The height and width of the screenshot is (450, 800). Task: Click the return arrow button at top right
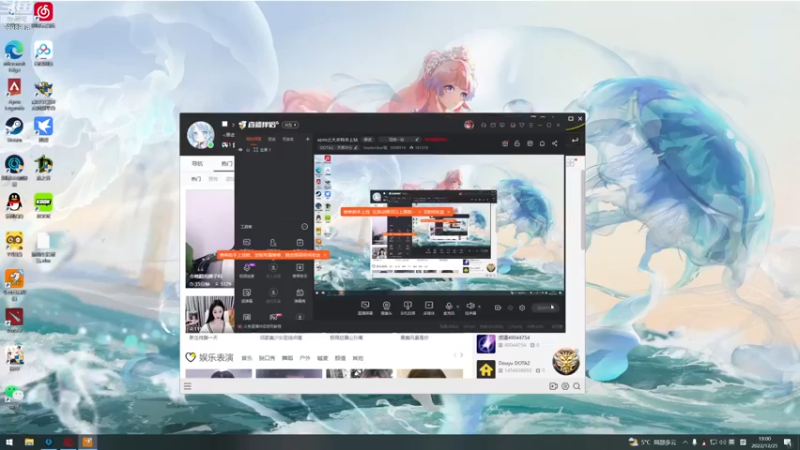(x=575, y=140)
